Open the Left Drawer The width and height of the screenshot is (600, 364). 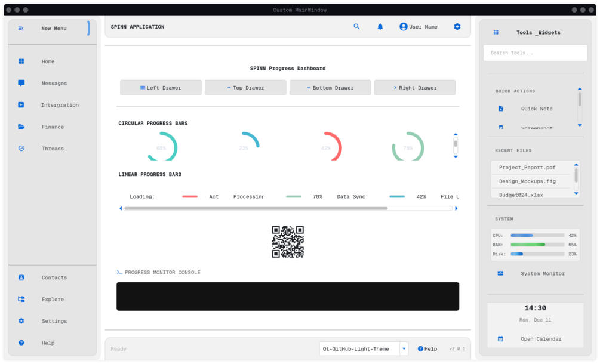[161, 88]
